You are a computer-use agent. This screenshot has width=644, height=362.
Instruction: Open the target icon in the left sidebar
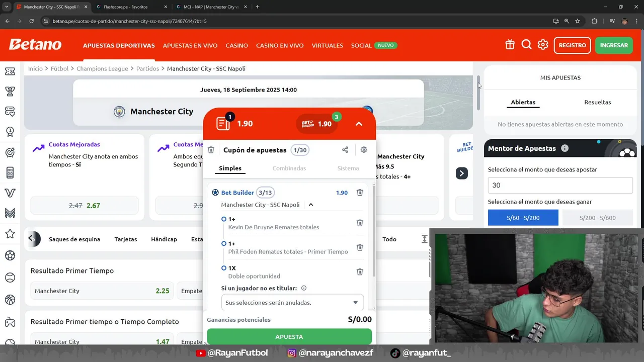10,152
